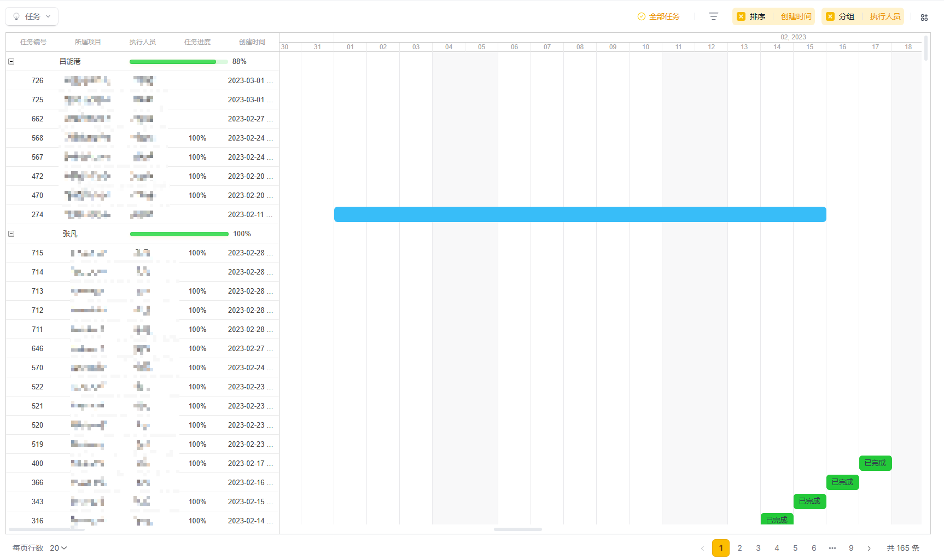The image size is (944, 560).
Task: Click the 创建时间 column header
Action: tap(252, 42)
